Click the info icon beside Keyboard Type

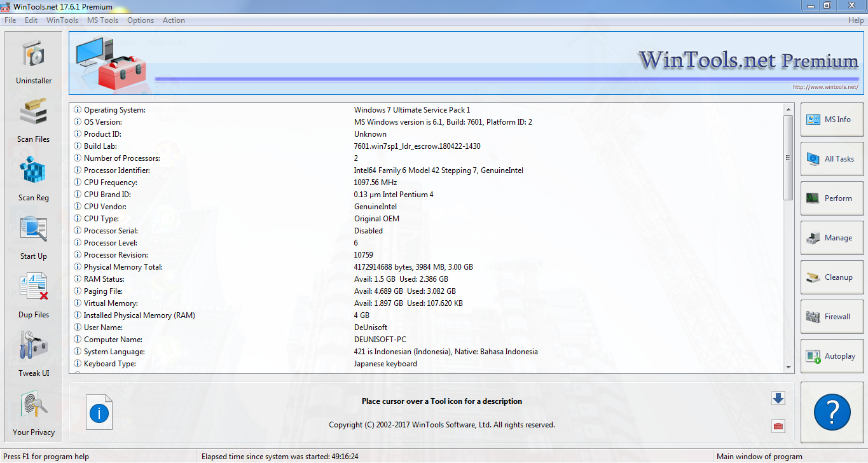[78, 364]
